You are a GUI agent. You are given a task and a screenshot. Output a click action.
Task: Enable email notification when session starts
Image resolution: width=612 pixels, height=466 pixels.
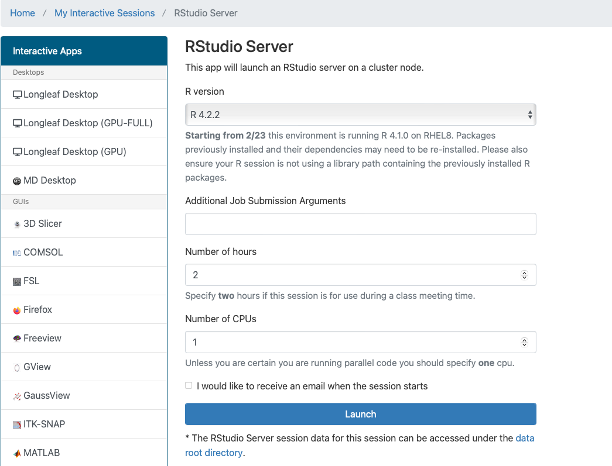coord(189,386)
